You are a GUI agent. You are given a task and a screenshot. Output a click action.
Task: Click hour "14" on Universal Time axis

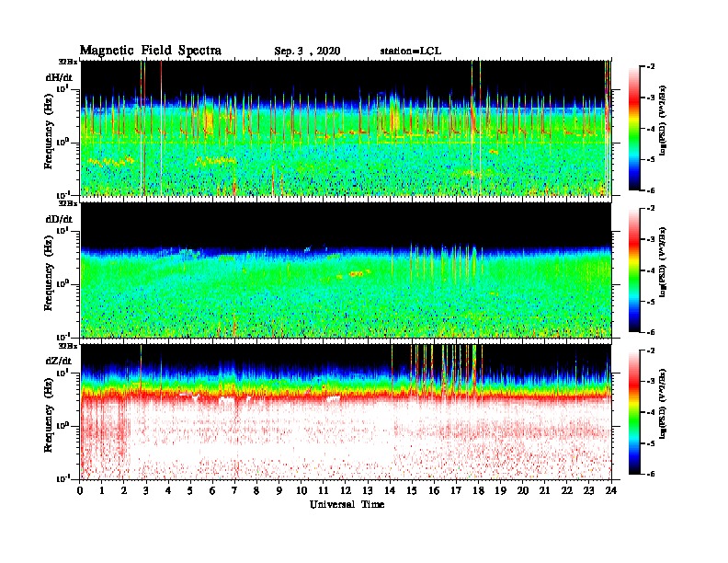[390, 490]
